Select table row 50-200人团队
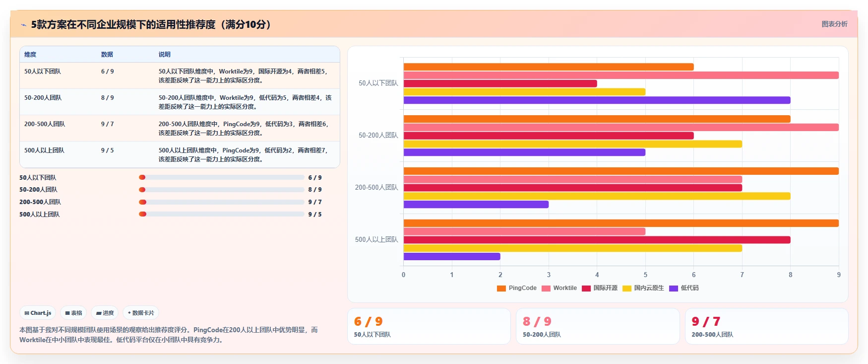This screenshot has height=364, width=868. click(180, 102)
